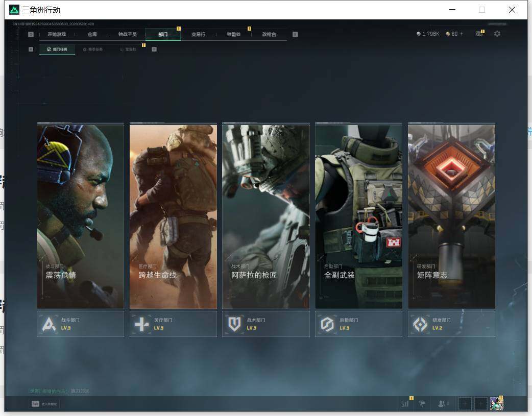Click the 医疗部门 LV.3 label
This screenshot has width=532, height=416.
159,328
